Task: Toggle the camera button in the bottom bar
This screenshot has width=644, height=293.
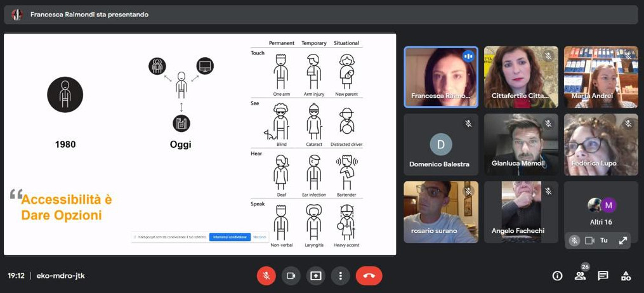Action: [x=291, y=276]
